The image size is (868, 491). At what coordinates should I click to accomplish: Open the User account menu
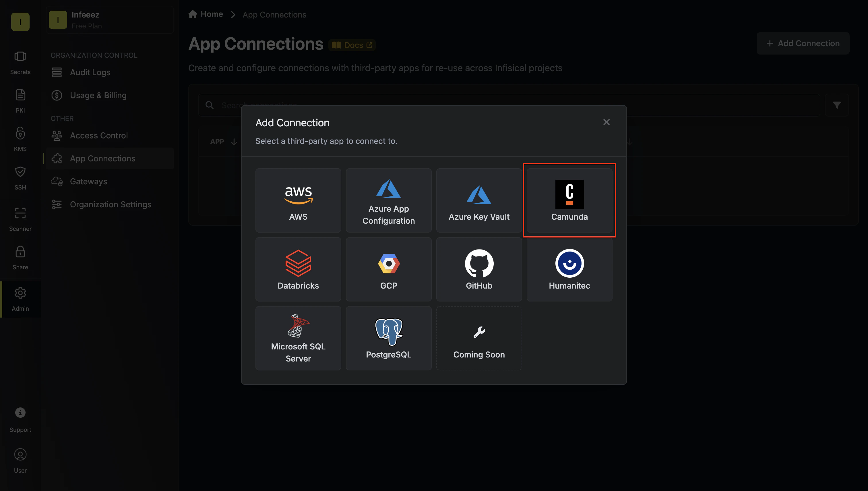tap(20, 461)
